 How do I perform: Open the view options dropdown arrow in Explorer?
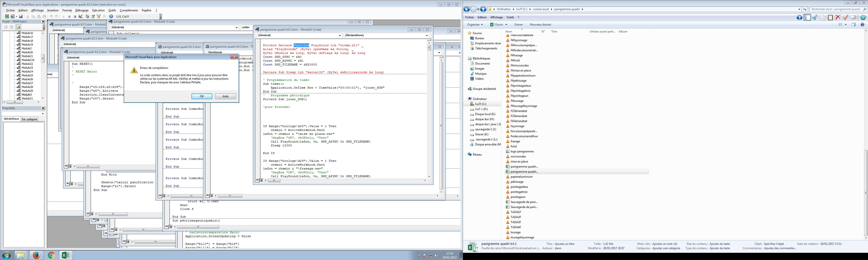point(846,25)
